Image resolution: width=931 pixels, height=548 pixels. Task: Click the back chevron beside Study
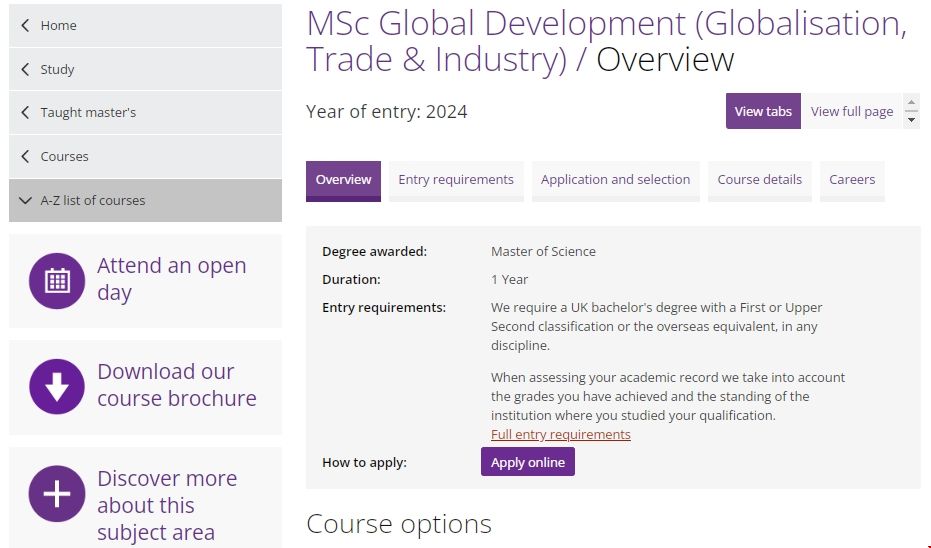point(25,69)
